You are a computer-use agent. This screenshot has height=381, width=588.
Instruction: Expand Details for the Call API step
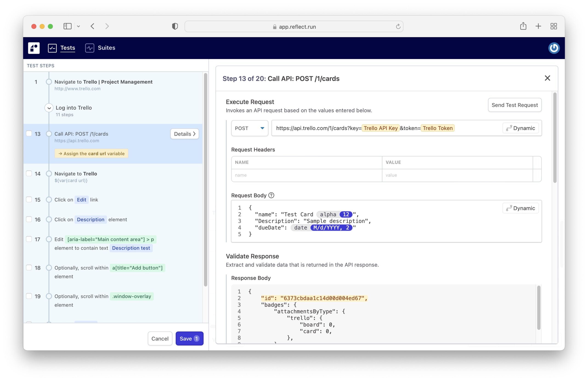184,134
